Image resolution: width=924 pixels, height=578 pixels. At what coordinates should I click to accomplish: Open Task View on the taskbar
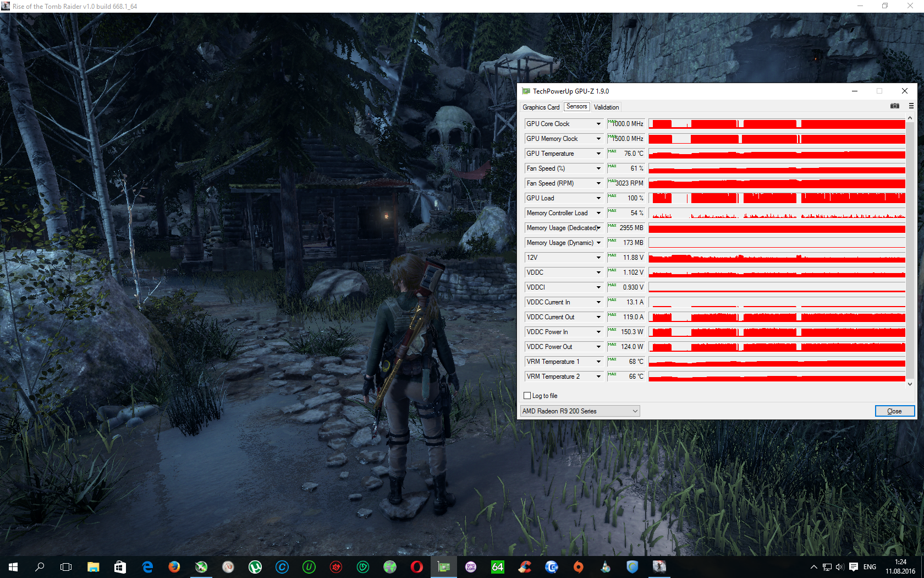66,566
